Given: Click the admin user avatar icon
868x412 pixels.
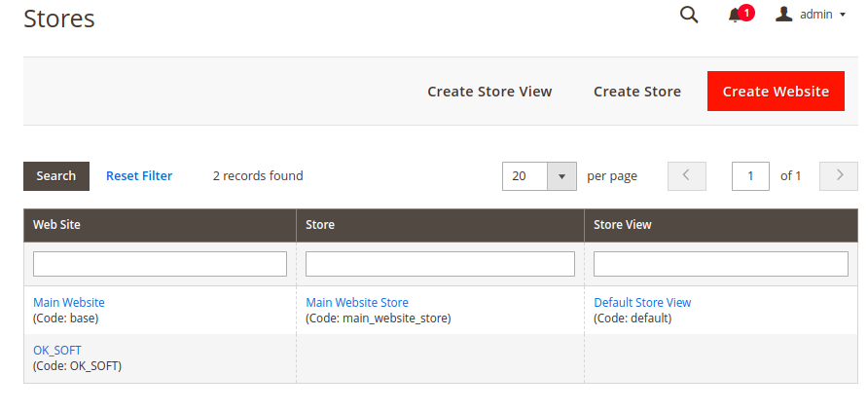Looking at the screenshot, I should pos(784,15).
